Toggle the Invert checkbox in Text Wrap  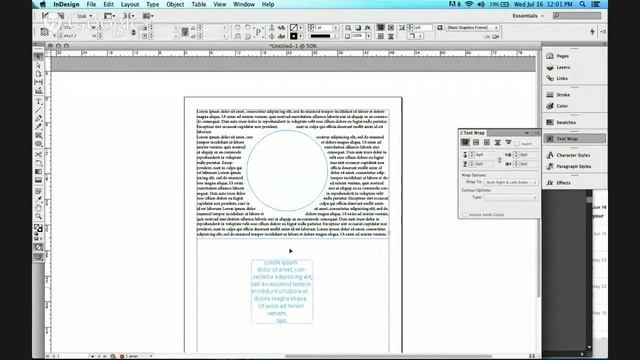click(x=517, y=144)
